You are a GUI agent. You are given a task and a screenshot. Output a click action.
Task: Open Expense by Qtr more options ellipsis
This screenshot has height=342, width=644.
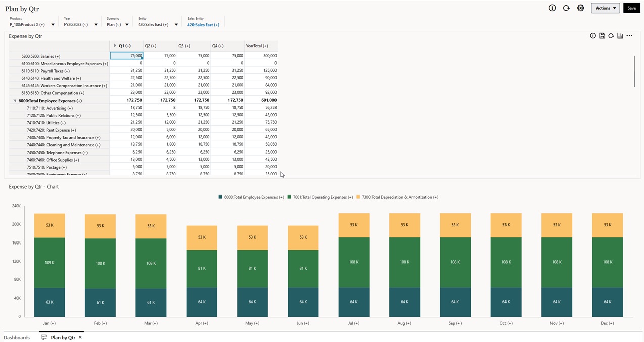coord(629,36)
